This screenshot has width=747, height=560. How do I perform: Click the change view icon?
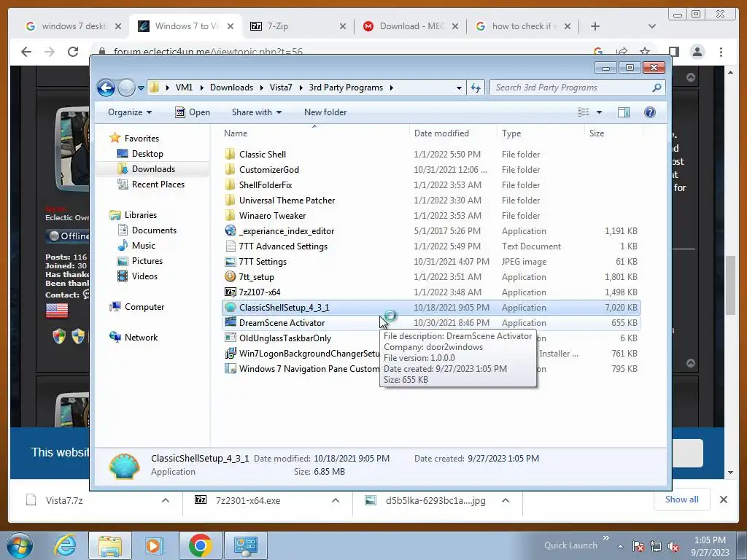point(583,112)
